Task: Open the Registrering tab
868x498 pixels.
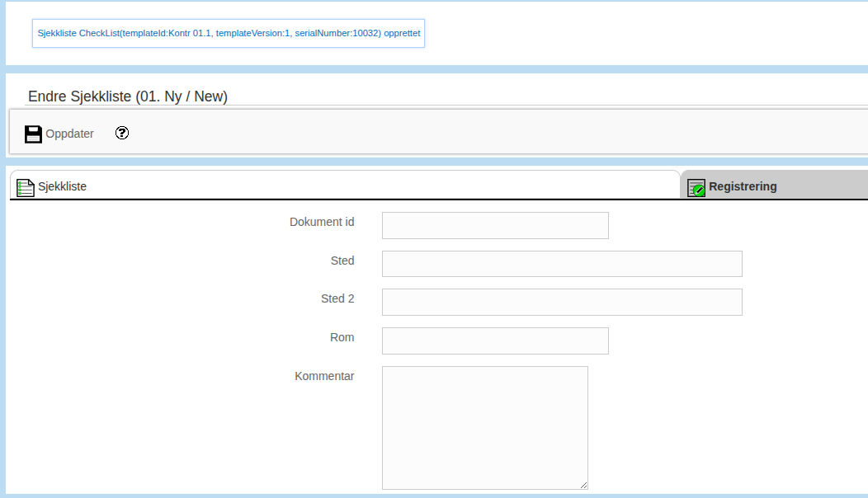Action: tap(743, 187)
